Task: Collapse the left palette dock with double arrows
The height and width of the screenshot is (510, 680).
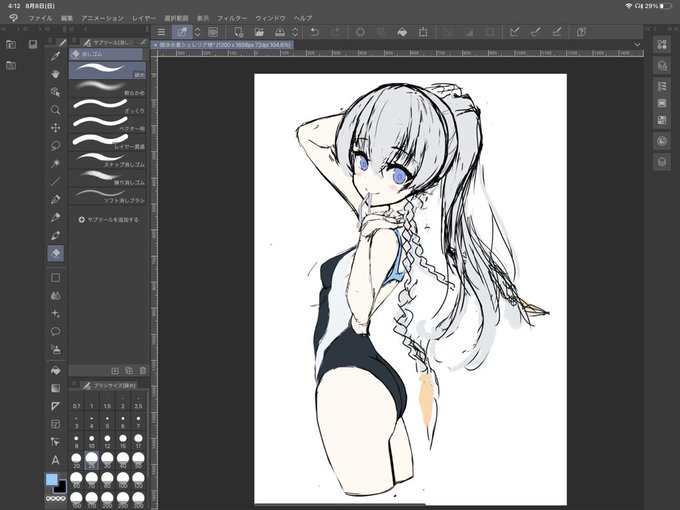Action: [x=3, y=29]
